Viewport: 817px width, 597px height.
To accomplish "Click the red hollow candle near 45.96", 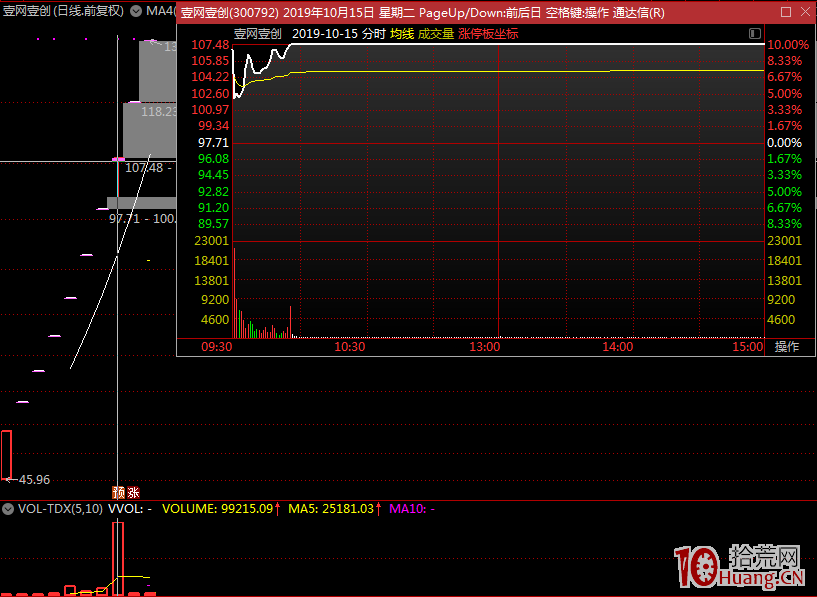I will click(6, 455).
